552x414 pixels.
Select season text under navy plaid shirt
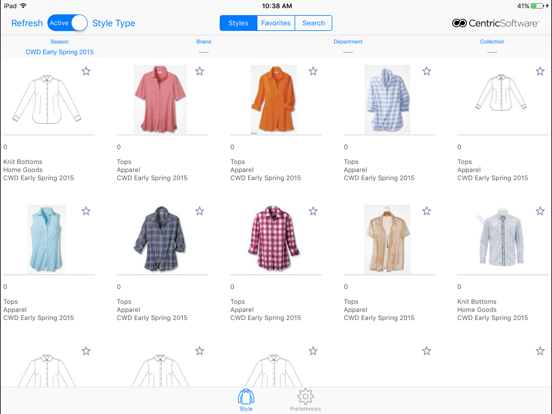coord(152,318)
